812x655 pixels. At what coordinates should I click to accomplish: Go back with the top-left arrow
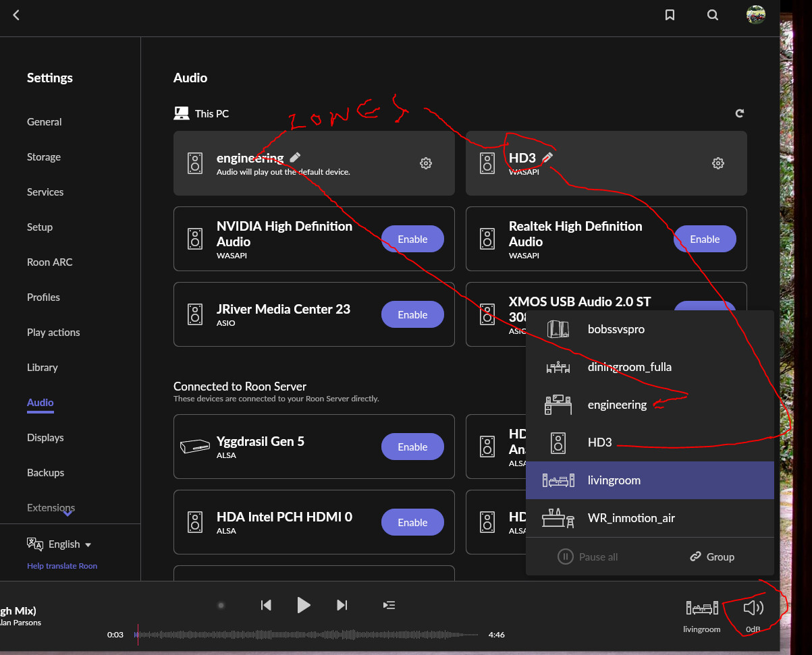coord(16,15)
